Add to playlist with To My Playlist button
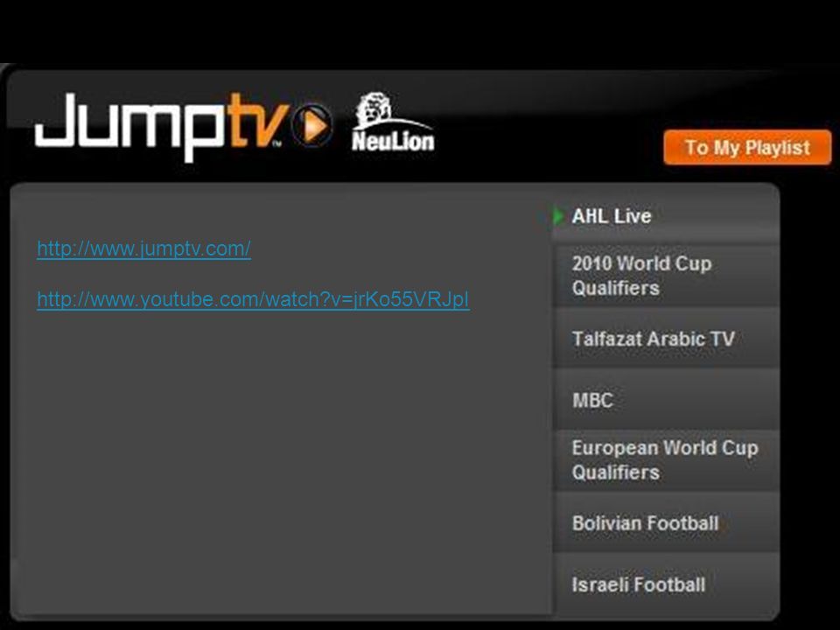This screenshot has height=630, width=840. [747, 147]
